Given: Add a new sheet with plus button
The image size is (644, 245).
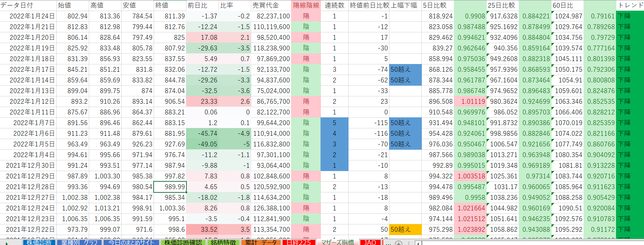Looking at the screenshot, I should point(398,243).
